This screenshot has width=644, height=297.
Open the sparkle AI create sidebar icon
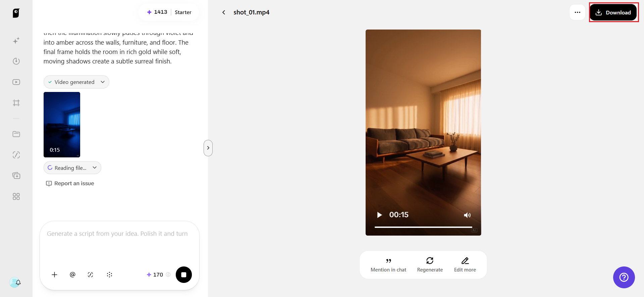point(16,41)
